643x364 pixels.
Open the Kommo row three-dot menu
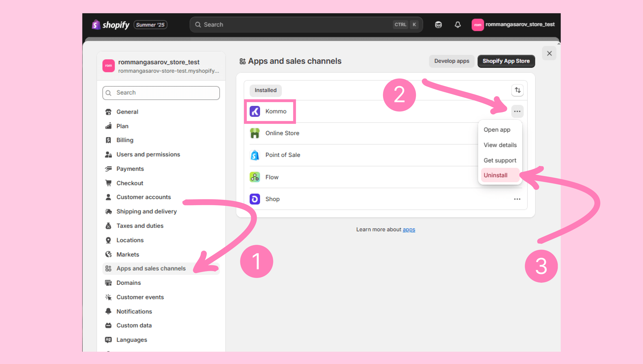(x=517, y=112)
